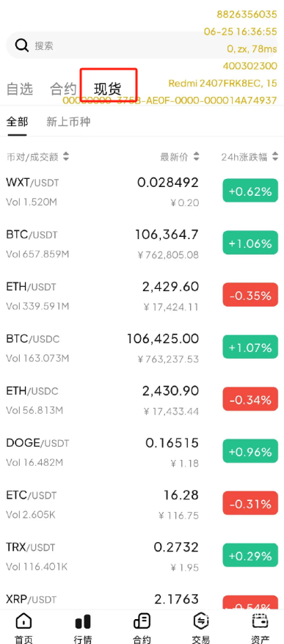Viewport: 284px width, 644px height.
Task: Click the +1.06% BTC/USDT change button
Action: click(x=250, y=244)
